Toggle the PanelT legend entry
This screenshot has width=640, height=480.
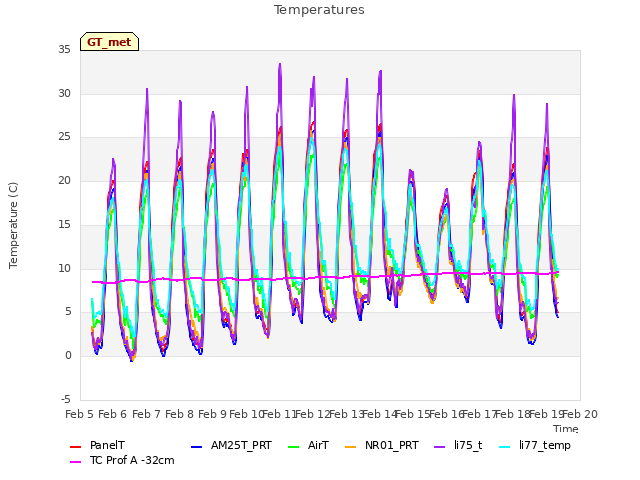[x=97, y=445]
